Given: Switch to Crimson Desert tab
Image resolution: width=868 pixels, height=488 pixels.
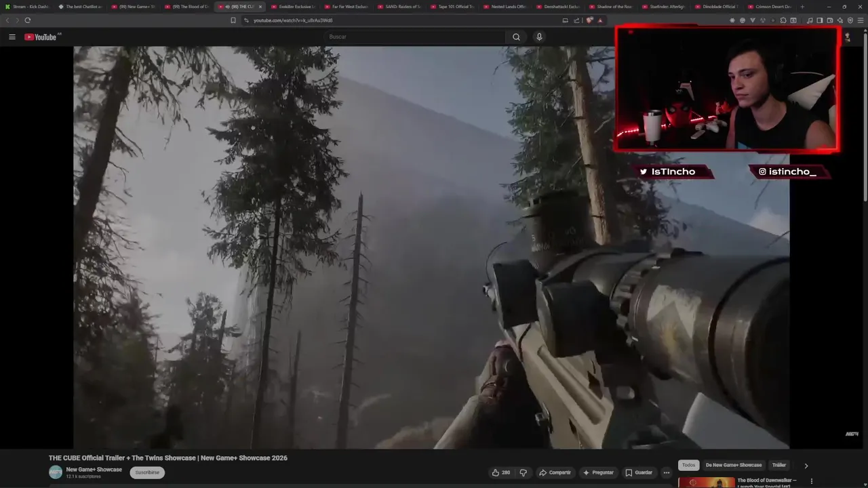Looking at the screenshot, I should (x=769, y=6).
